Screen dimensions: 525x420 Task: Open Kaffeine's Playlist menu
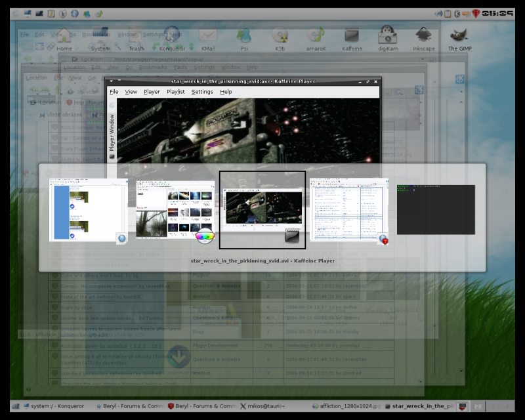[x=176, y=92]
